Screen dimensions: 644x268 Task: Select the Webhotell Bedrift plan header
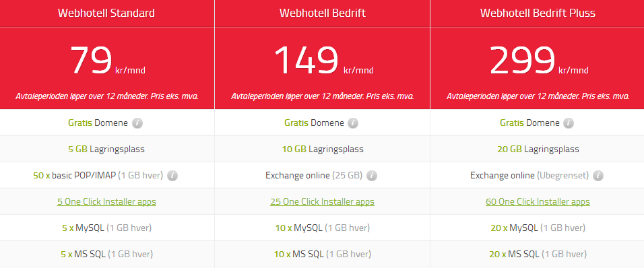[x=323, y=13]
